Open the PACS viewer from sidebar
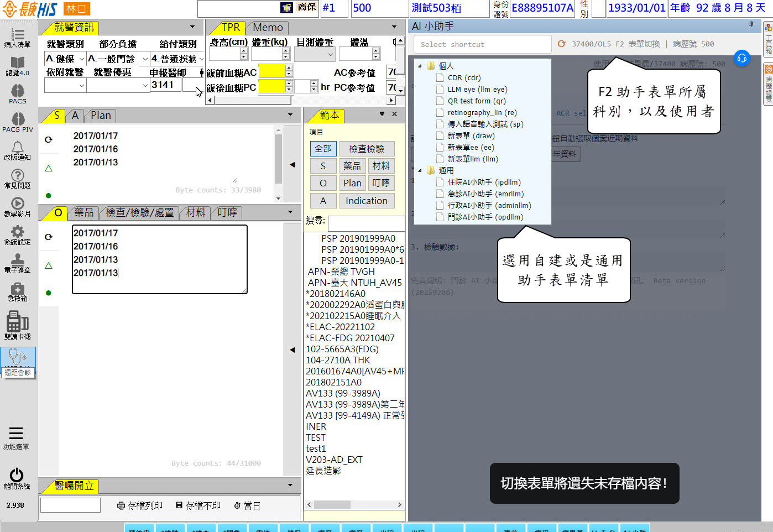773x532 pixels. (x=18, y=93)
